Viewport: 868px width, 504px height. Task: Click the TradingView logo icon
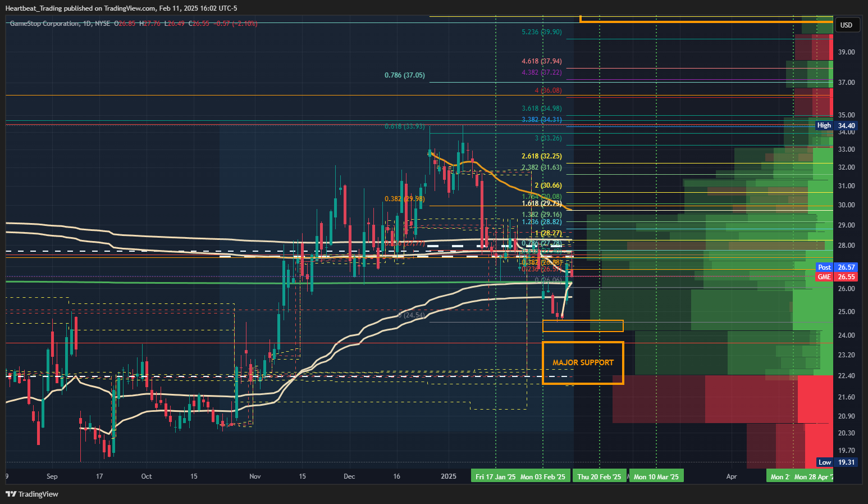tap(11, 494)
